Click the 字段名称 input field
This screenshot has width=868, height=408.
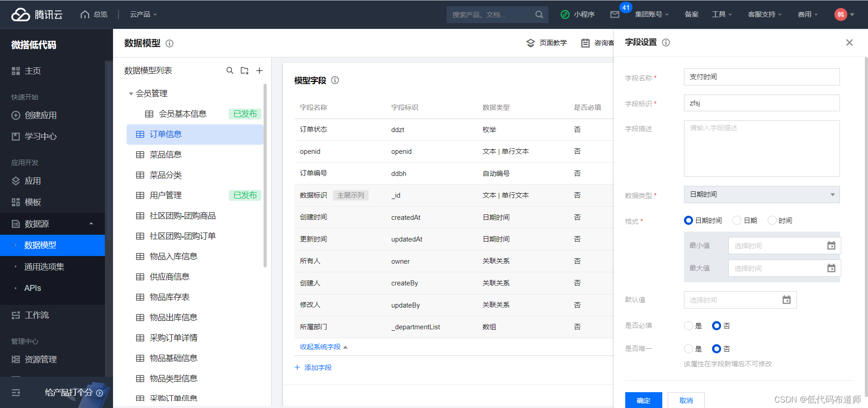pos(762,77)
